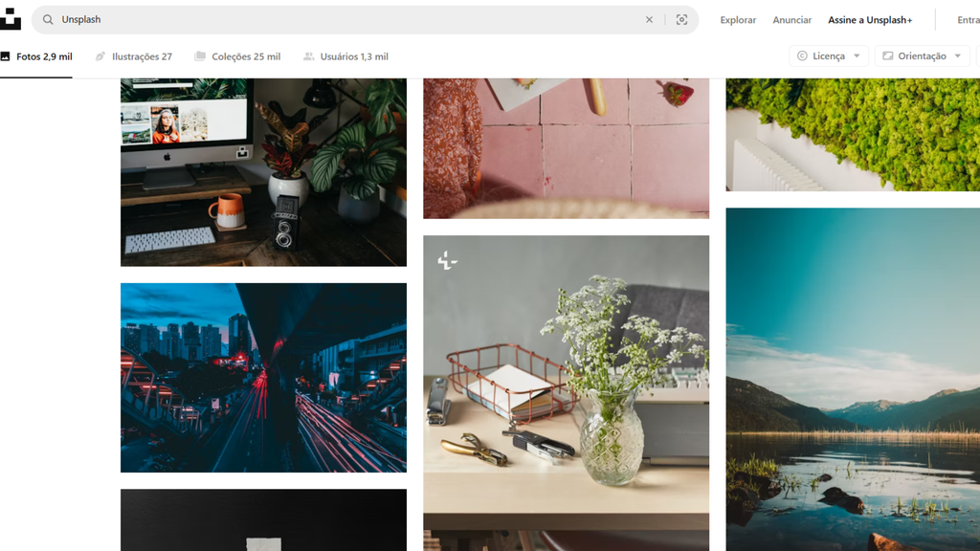Select the Fotos 2,9 mil tab
980x551 pixels.
(36, 56)
